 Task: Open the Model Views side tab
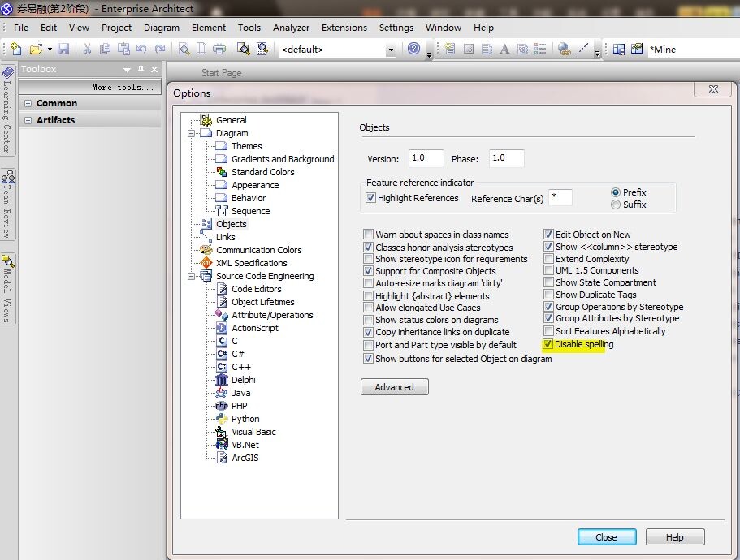tap(7, 289)
